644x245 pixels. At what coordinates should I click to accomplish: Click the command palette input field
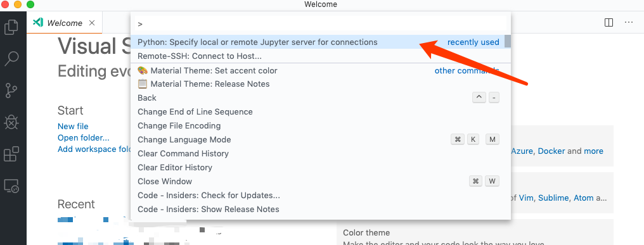320,24
